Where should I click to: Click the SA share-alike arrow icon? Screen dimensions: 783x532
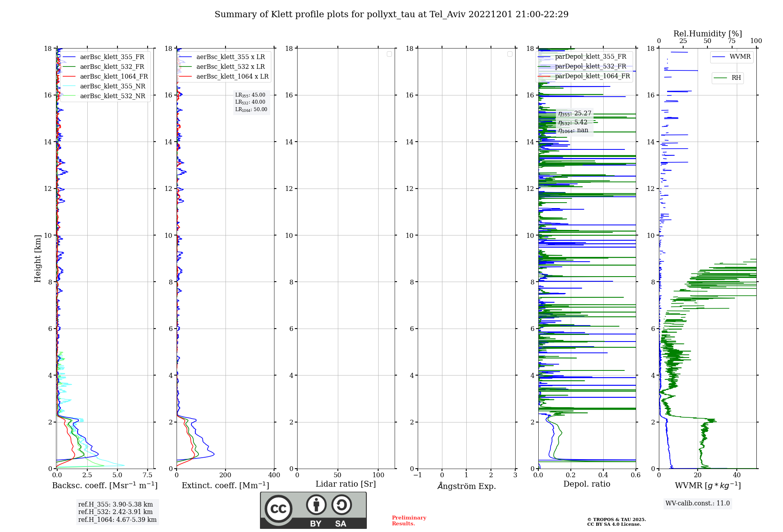pos(341,505)
